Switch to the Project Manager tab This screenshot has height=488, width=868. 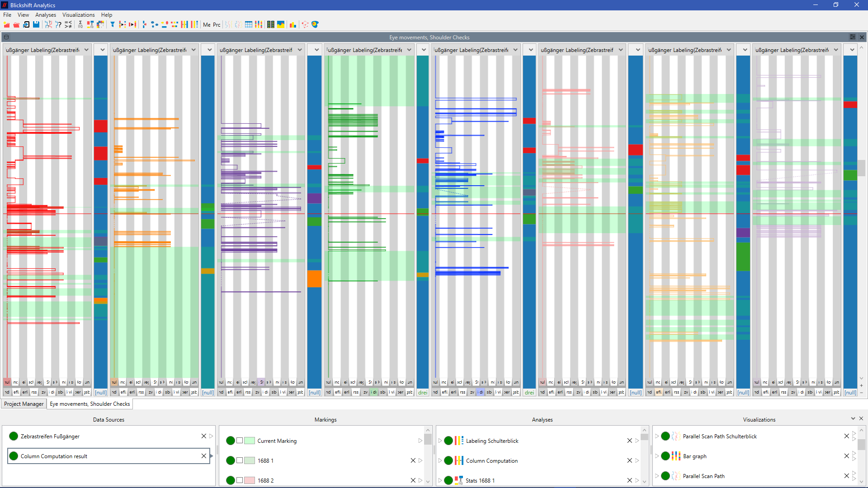(x=24, y=404)
